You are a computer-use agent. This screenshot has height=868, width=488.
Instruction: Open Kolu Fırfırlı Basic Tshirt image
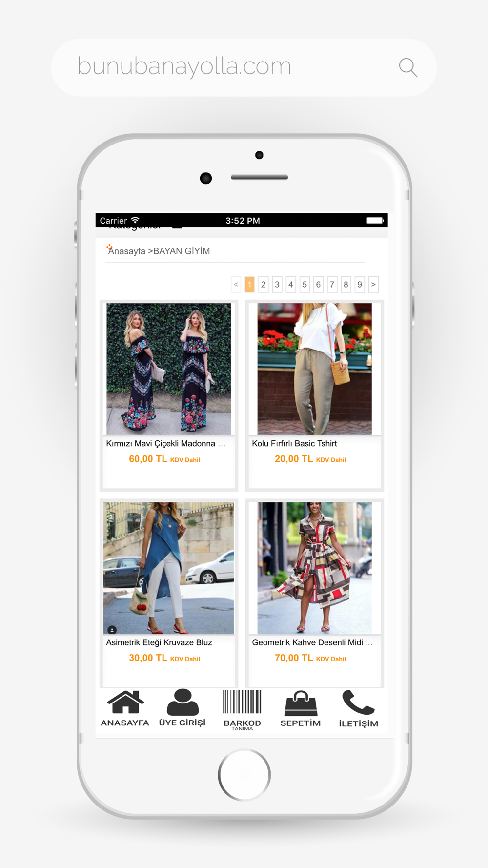tap(315, 369)
